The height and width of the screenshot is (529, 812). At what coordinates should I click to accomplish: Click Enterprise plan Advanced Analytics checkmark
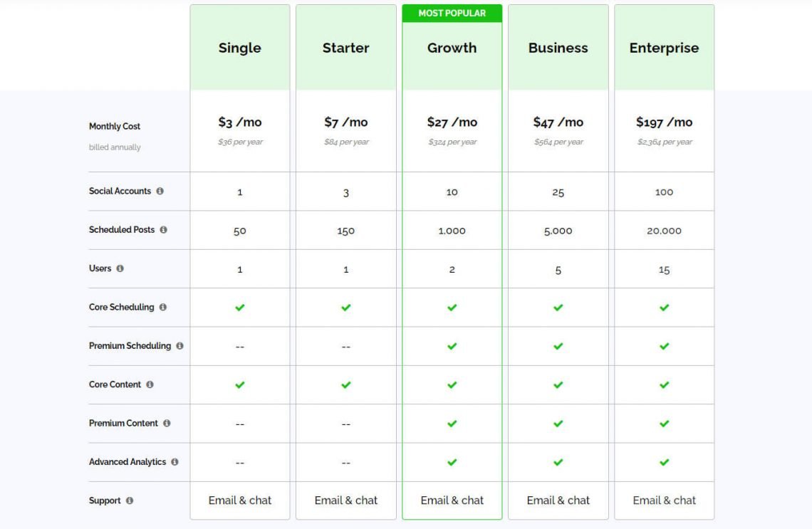pyautogui.click(x=665, y=462)
